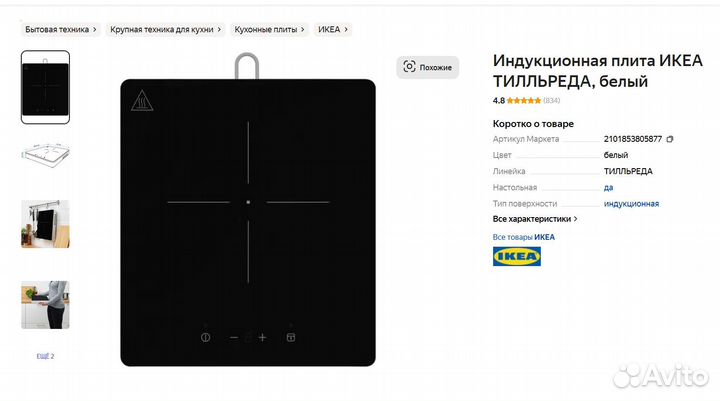Copy the Market article number icon
Screen dimensions: 720x401
[x=670, y=139]
